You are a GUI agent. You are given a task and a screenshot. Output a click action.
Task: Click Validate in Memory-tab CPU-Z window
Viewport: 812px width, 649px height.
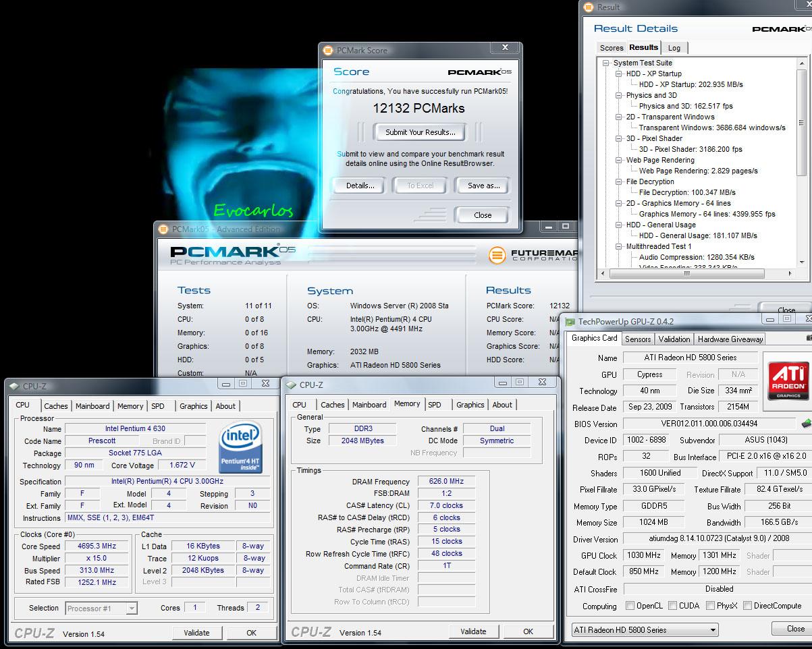click(473, 631)
